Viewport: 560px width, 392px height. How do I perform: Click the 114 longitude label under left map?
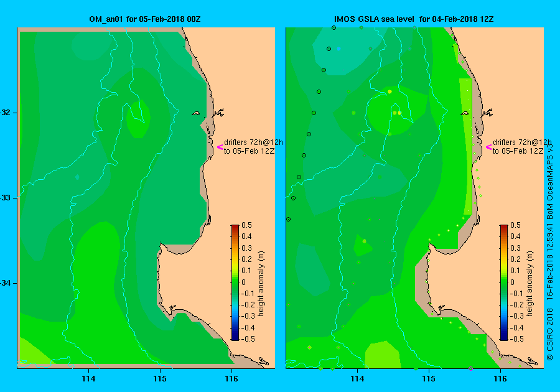tap(88, 379)
